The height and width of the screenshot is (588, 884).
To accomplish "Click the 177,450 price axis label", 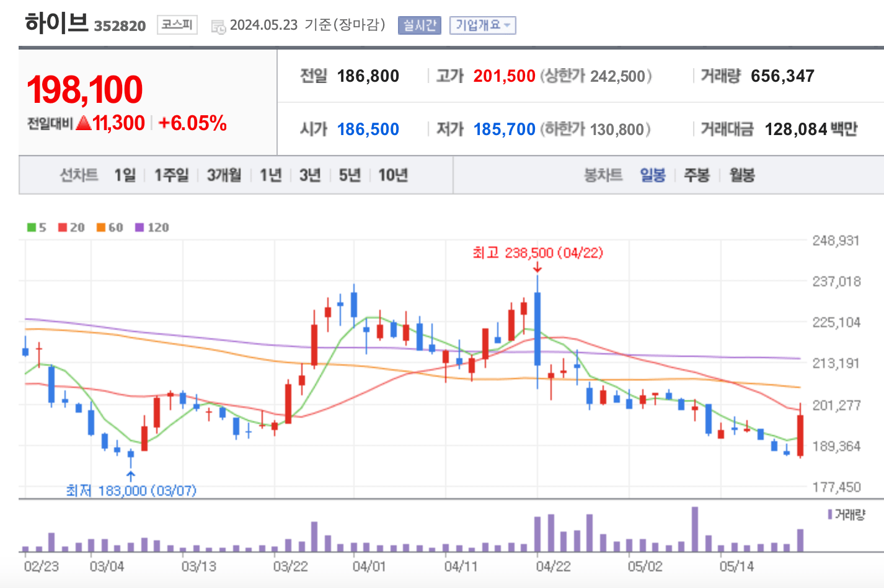I will tap(836, 487).
